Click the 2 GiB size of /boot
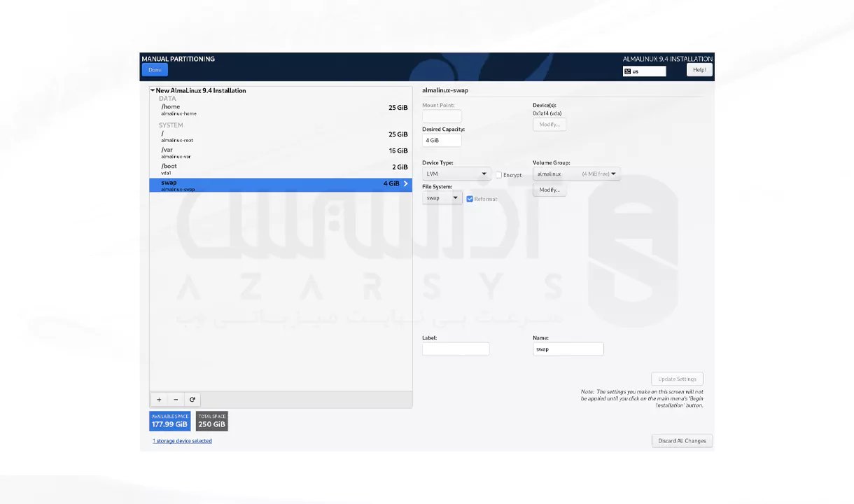This screenshot has height=504, width=854. [x=400, y=167]
